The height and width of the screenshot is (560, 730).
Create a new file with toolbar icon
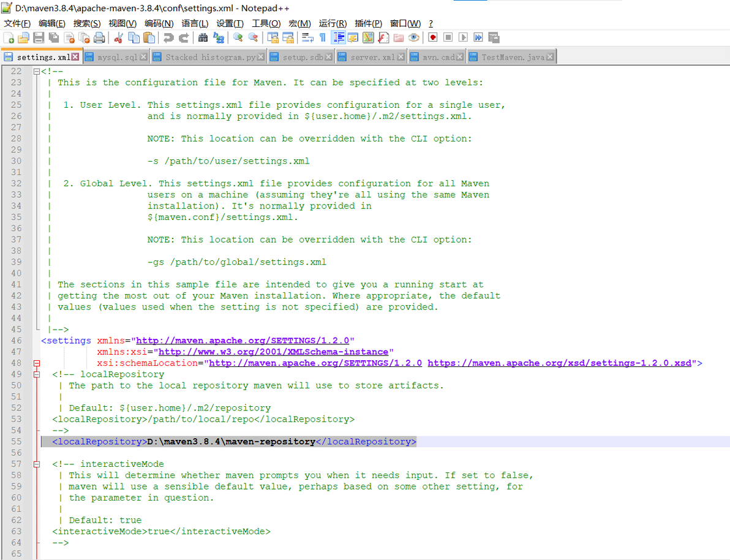(9, 38)
